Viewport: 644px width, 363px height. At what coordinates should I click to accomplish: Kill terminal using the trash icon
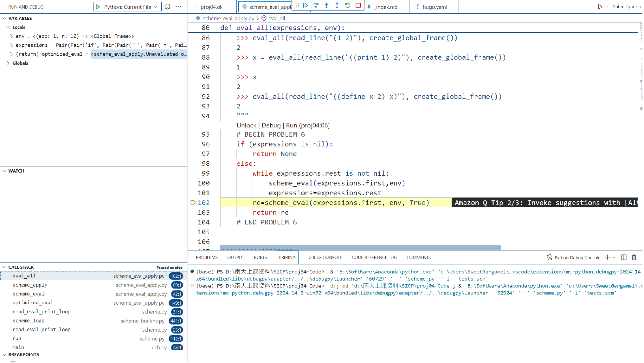click(634, 258)
